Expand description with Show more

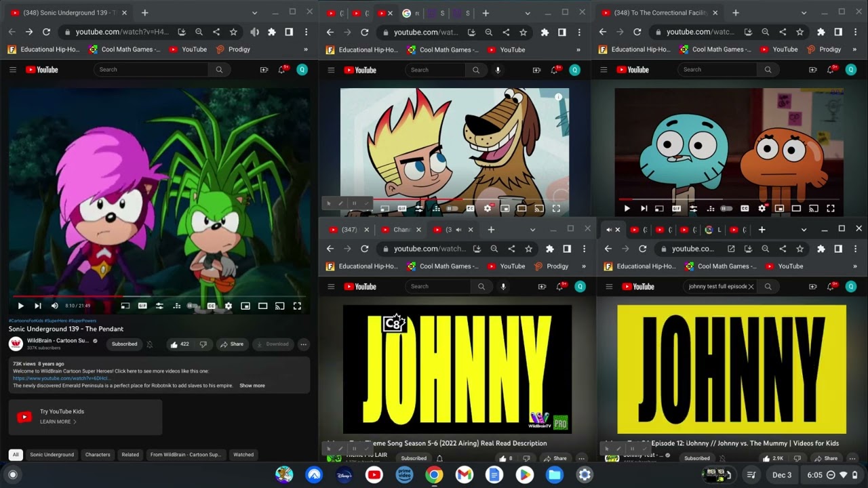coord(252,386)
